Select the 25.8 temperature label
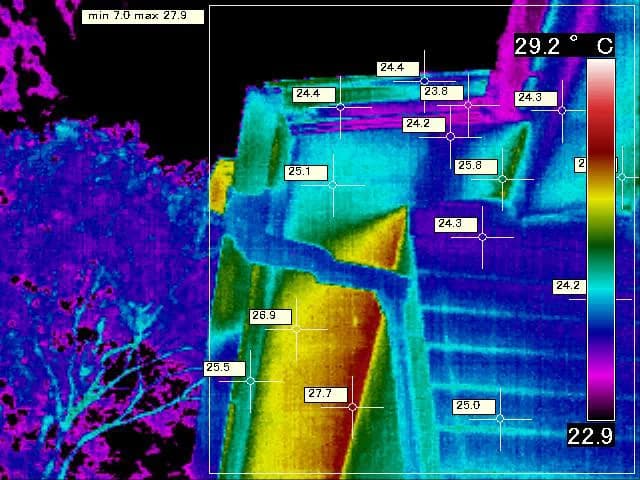This screenshot has height=480, width=640. tap(476, 167)
